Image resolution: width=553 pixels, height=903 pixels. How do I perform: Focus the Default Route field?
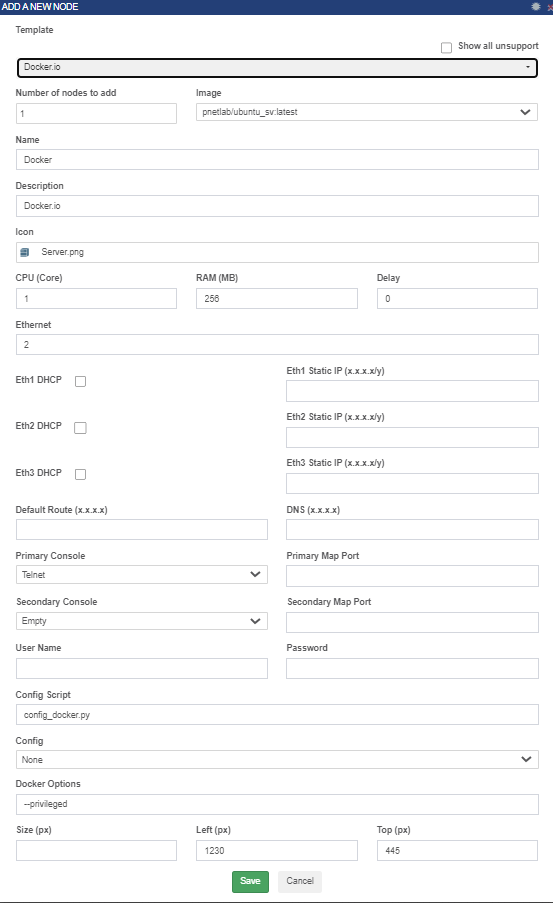pos(142,529)
